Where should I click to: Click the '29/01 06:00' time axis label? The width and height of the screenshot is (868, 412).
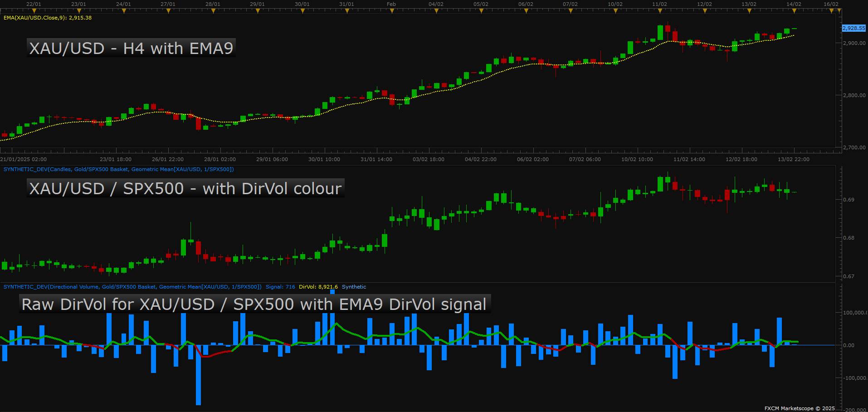(x=272, y=159)
